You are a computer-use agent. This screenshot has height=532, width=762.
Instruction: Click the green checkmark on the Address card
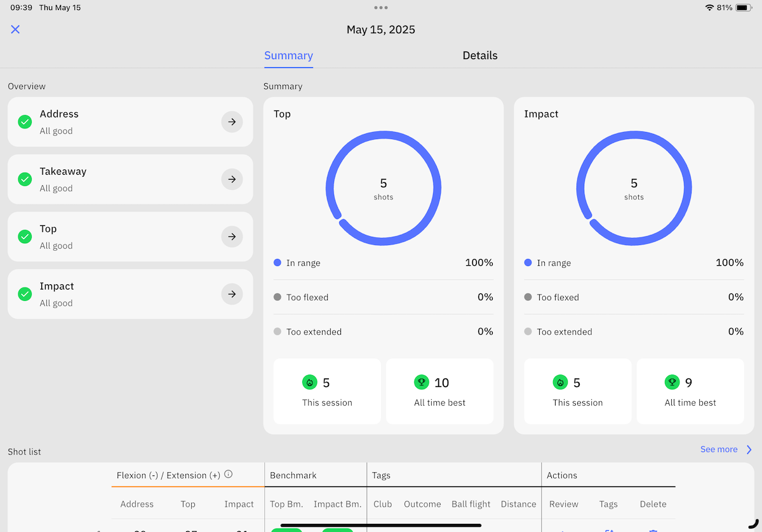(x=25, y=122)
